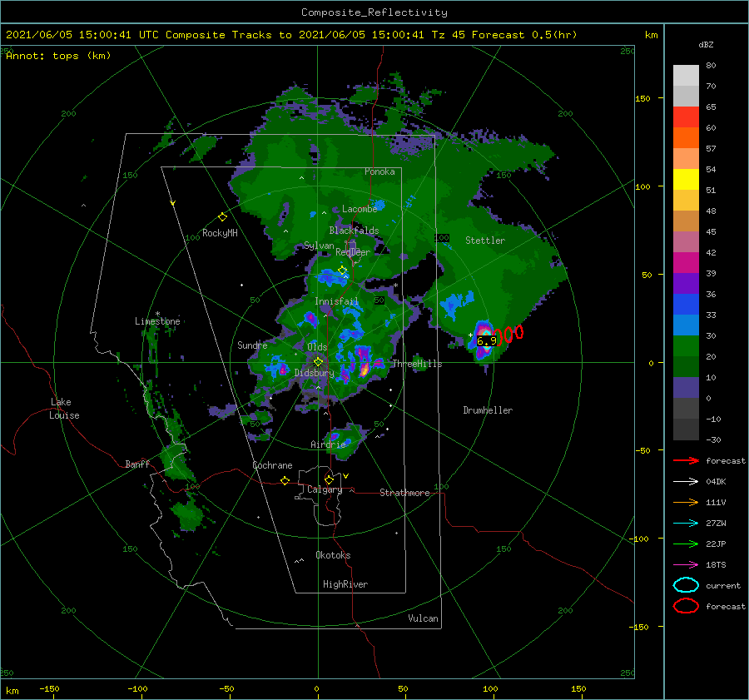This screenshot has width=749, height=700.
Task: Click the light gray top swatch in dBZ scale
Action: tap(686, 76)
